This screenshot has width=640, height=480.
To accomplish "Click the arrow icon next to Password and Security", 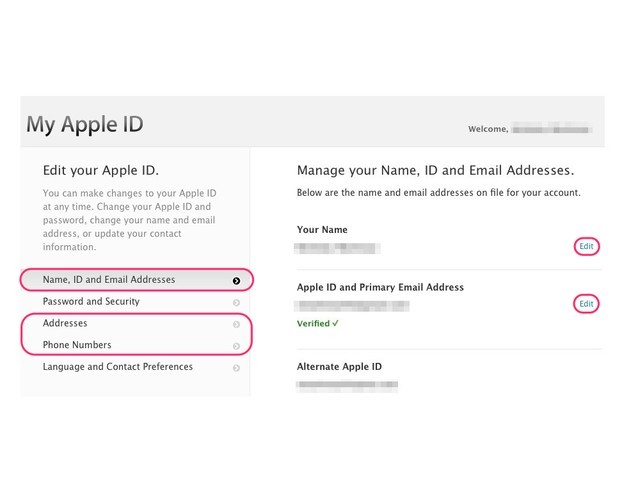I will click(x=236, y=302).
